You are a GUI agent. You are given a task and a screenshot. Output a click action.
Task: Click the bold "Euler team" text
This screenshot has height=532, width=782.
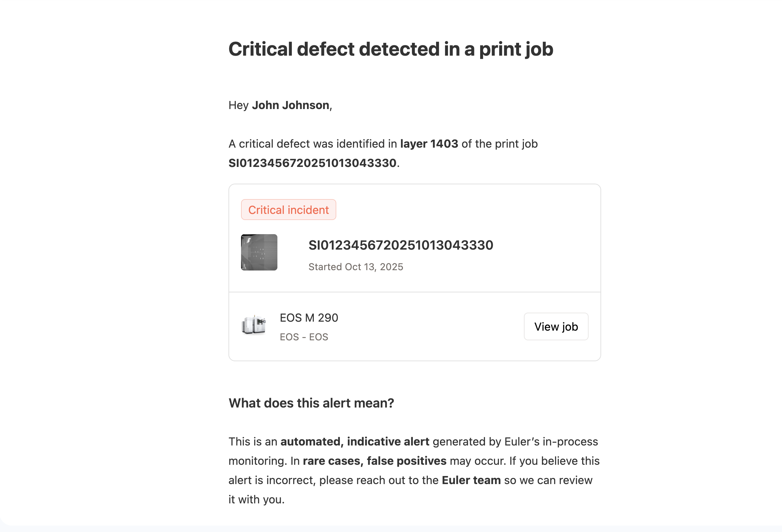pyautogui.click(x=471, y=480)
